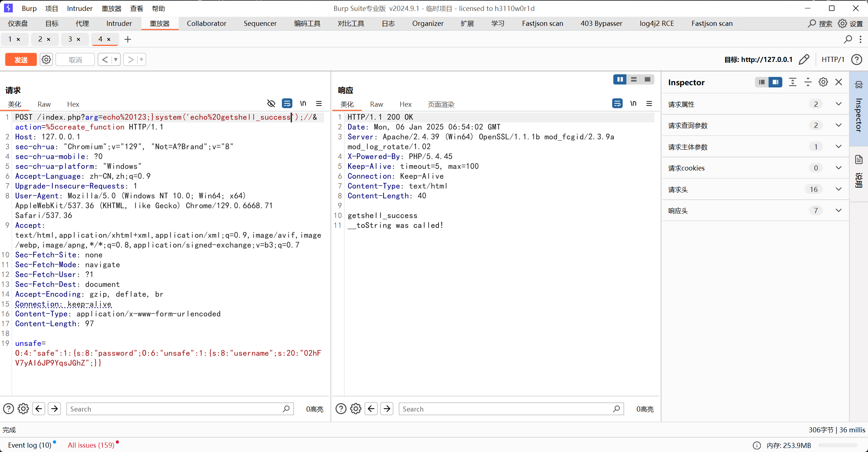Jump to next request search match
The image size is (868, 452).
point(54,409)
